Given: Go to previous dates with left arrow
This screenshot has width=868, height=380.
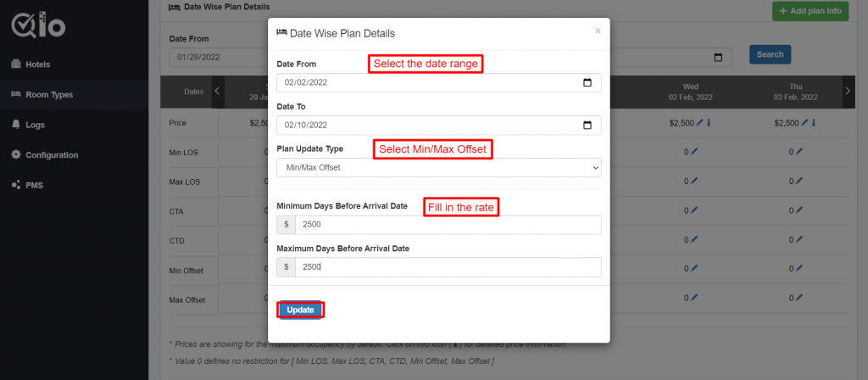Looking at the screenshot, I should 218,92.
